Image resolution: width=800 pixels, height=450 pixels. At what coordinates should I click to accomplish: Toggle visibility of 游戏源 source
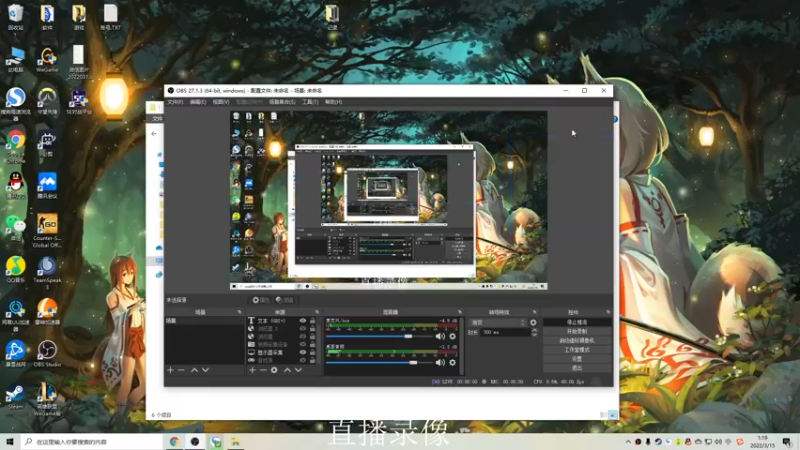303,360
